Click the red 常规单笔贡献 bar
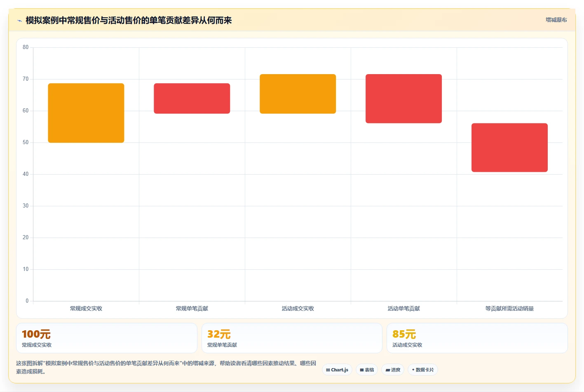The image size is (584, 392). (192, 98)
